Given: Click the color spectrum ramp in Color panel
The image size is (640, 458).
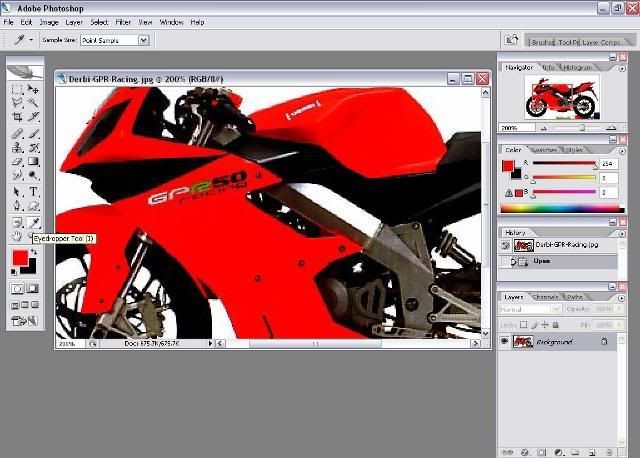Looking at the screenshot, I should tap(562, 209).
